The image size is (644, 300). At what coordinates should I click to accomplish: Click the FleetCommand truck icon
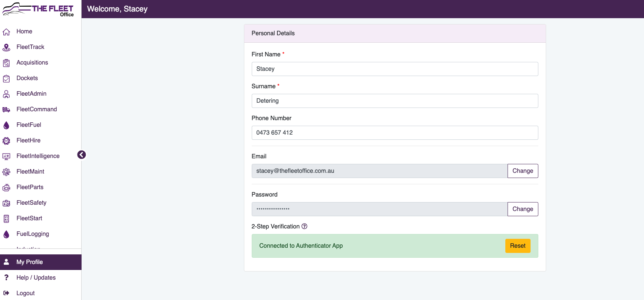6,110
